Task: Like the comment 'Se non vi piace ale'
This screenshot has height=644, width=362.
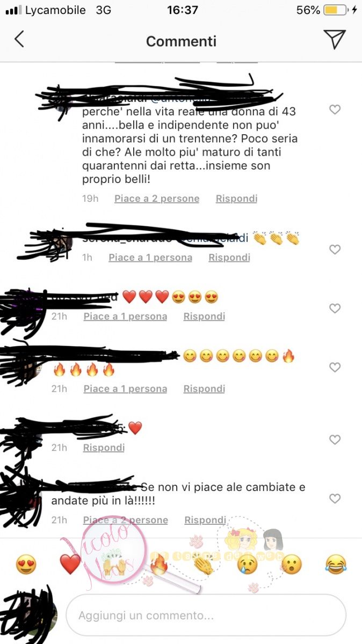Action: tap(335, 499)
